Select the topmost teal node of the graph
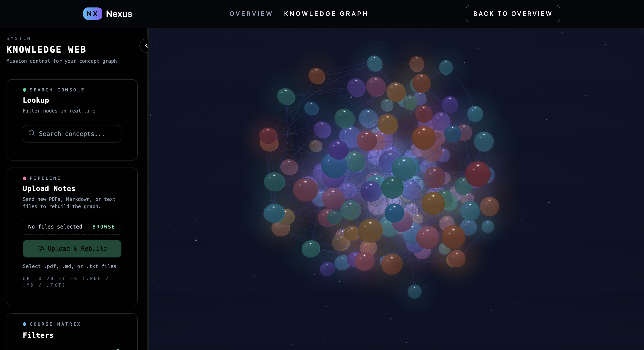 [375, 63]
